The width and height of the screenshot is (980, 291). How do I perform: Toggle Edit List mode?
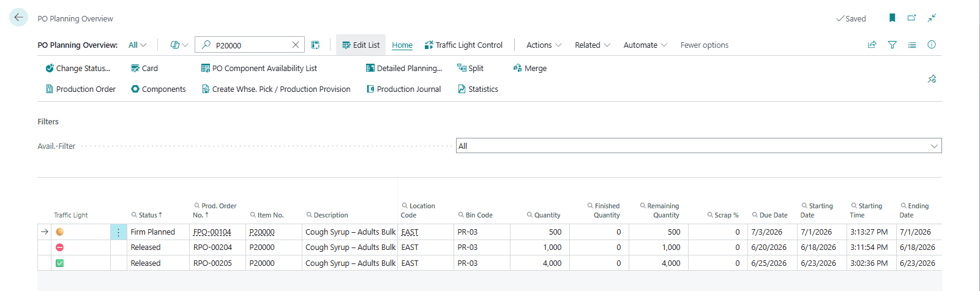point(361,45)
